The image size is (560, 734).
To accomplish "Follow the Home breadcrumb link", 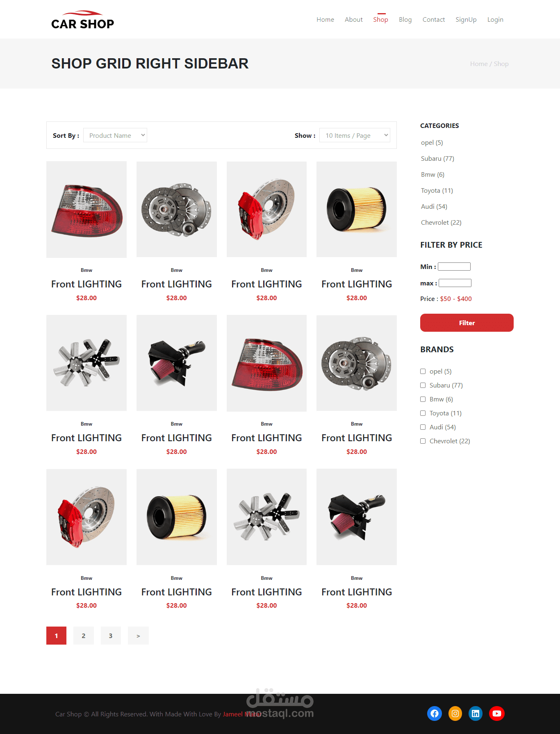I will coord(479,64).
